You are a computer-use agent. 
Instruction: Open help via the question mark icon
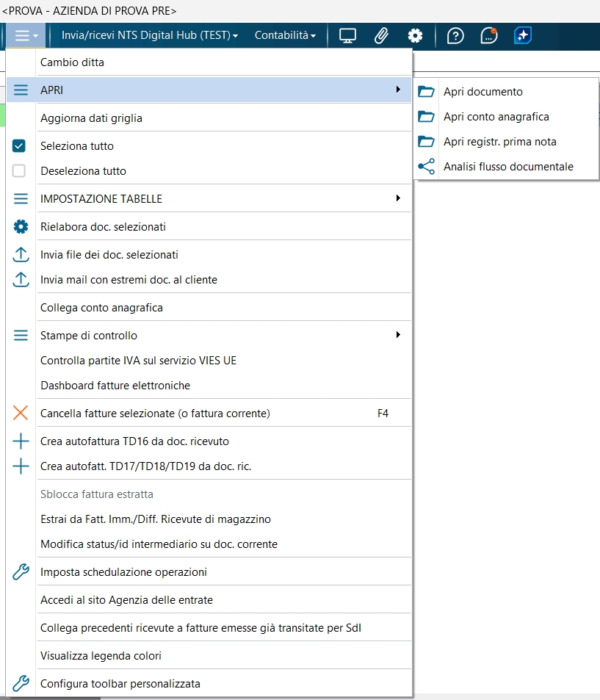click(x=455, y=35)
